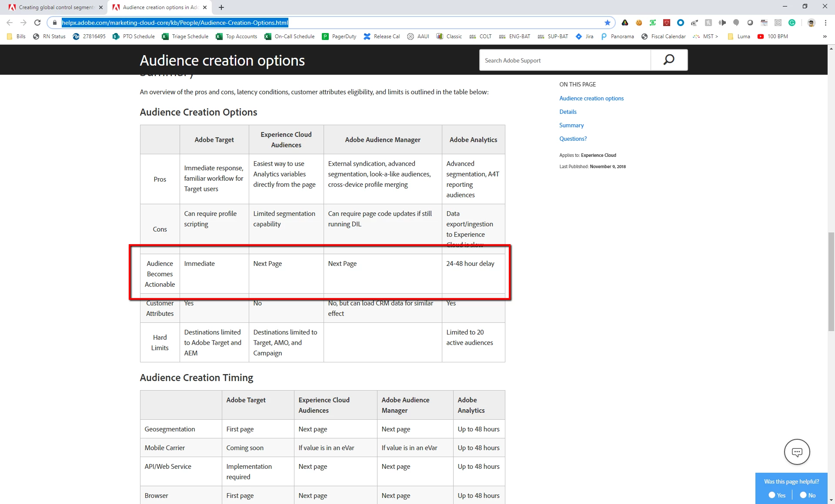Open the Jira bookmark
This screenshot has width=835, height=504.
pyautogui.click(x=584, y=36)
